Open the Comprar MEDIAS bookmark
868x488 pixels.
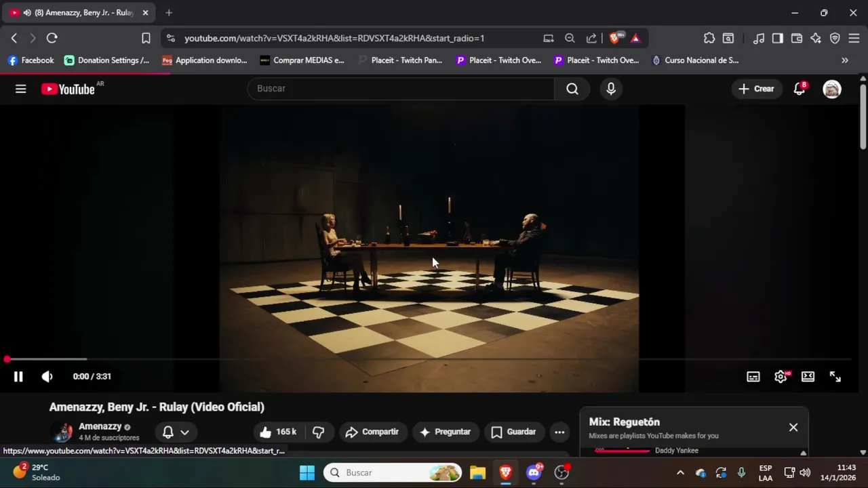(x=302, y=60)
